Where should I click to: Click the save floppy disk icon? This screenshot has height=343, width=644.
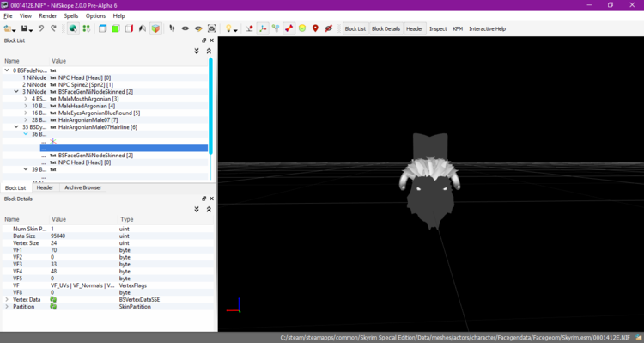pos(25,28)
